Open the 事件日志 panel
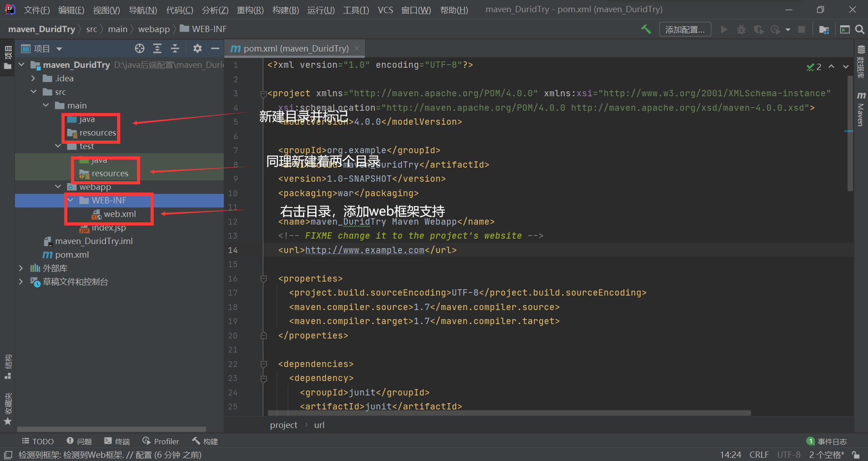The width and height of the screenshot is (868, 461). (827, 441)
